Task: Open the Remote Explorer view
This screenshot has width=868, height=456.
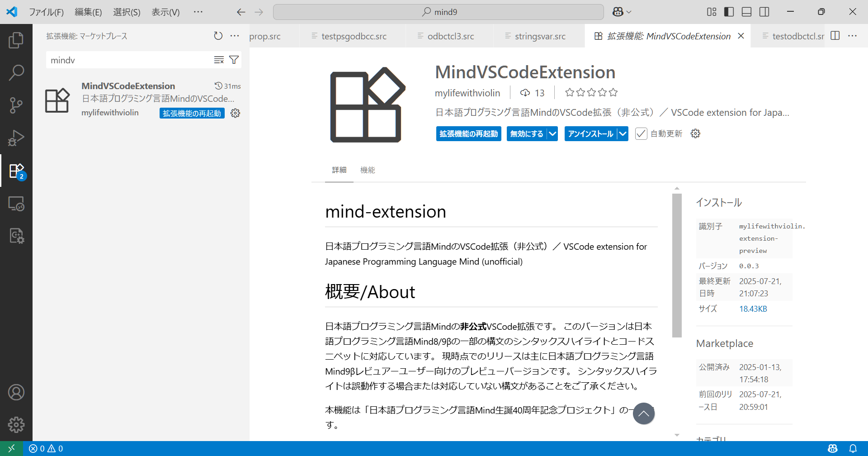Action: pos(16,204)
